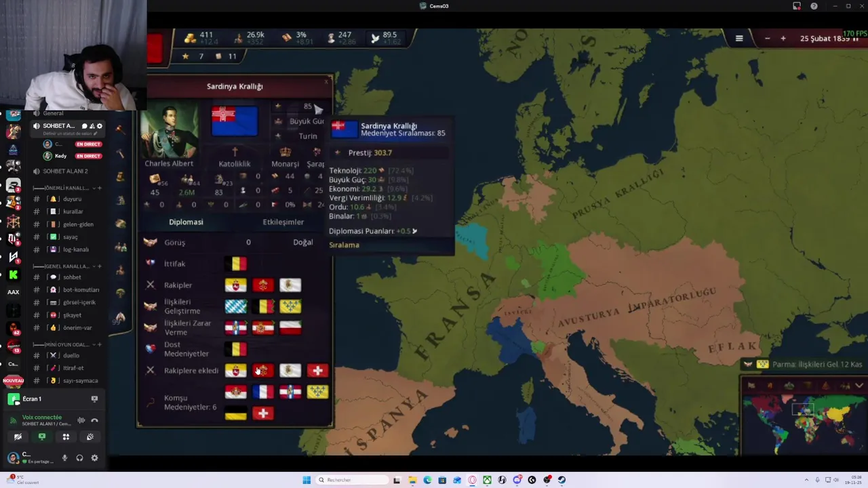
Task: Collapse the minimap with chevron
Action: (859, 386)
